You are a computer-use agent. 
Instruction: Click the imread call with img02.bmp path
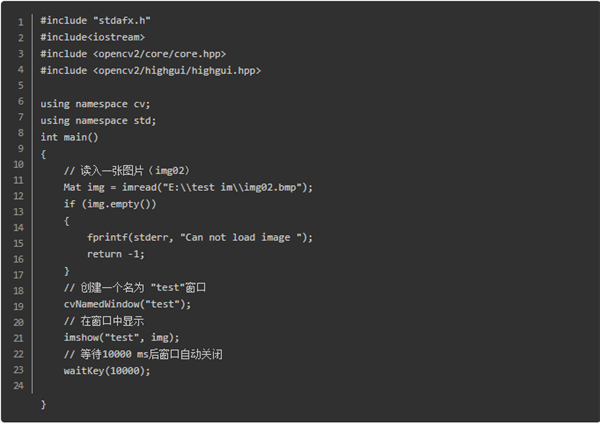click(188, 187)
